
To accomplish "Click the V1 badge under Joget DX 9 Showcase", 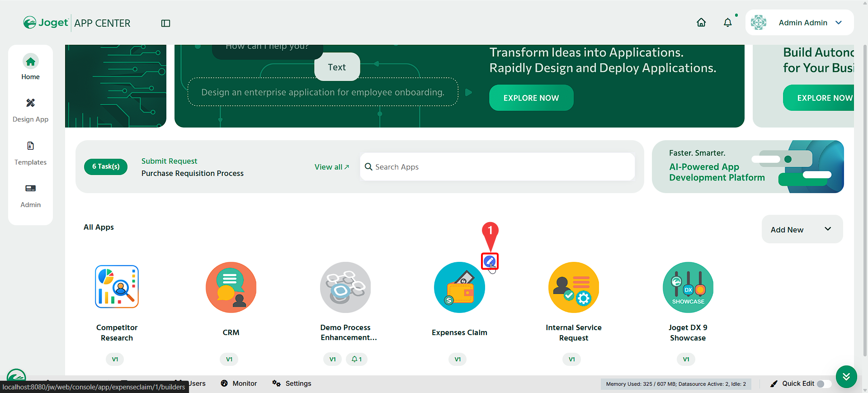I will click(x=686, y=359).
